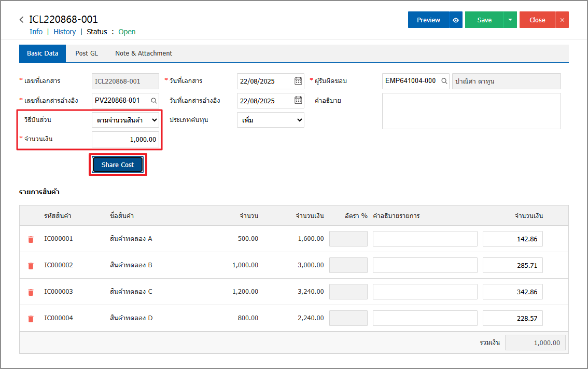Image resolution: width=588 pixels, height=369 pixels.
Task: Click the คำอธิบาย text area
Action: tap(471, 111)
